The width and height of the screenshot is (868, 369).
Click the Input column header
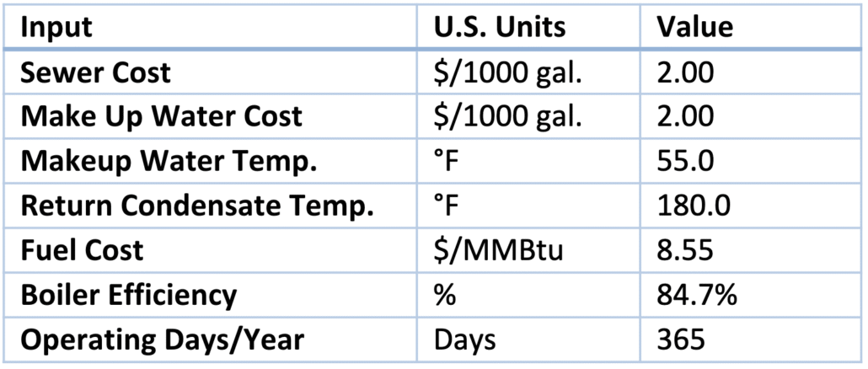tap(56, 28)
